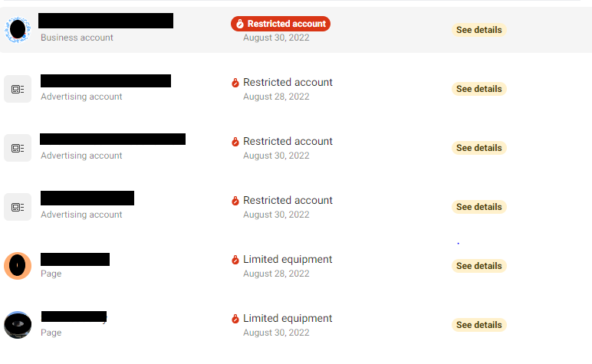The image size is (592, 364).
Task: Click restriction icon beside first Limited equipment status
Action: point(235,260)
